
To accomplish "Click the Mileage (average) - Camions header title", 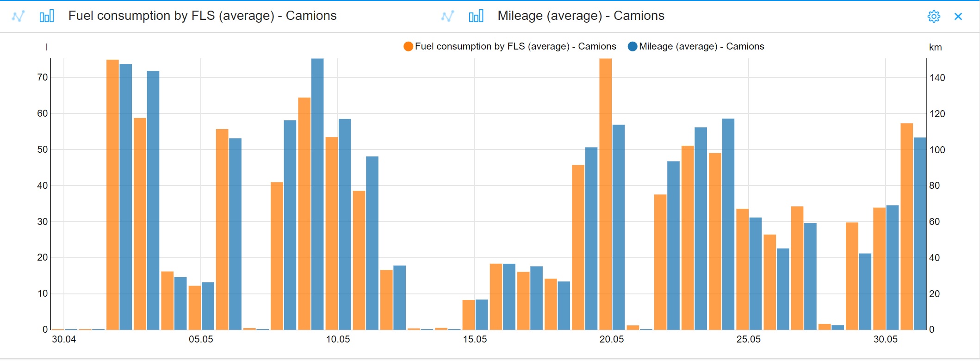I will tap(581, 16).
